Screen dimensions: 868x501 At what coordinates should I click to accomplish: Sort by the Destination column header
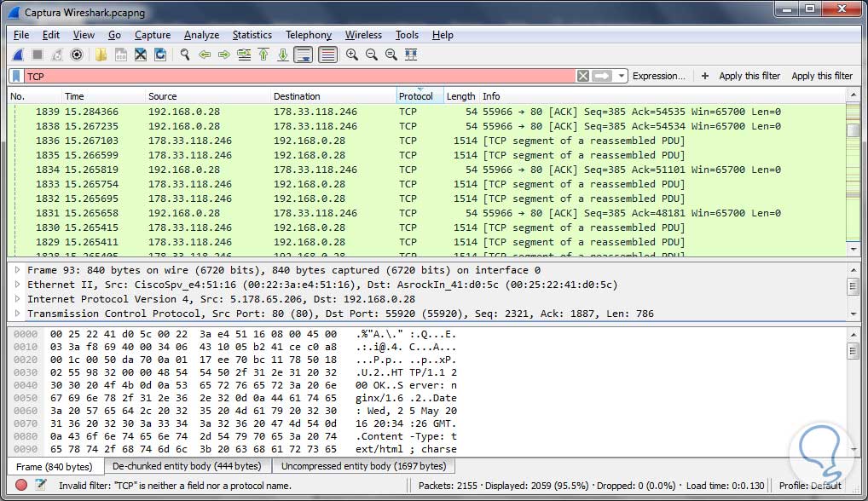click(x=333, y=96)
